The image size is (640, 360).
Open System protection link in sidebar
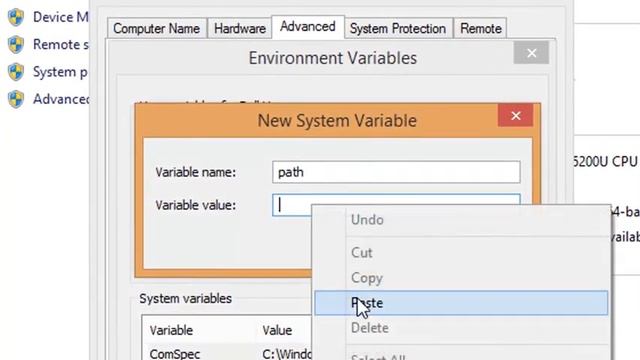coord(60,72)
